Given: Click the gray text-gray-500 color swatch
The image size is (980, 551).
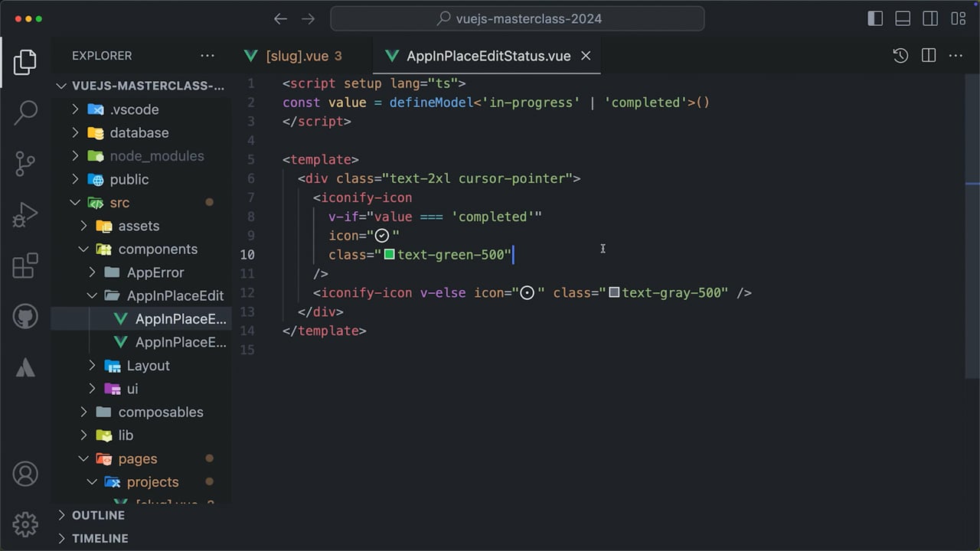Looking at the screenshot, I should click(x=614, y=292).
